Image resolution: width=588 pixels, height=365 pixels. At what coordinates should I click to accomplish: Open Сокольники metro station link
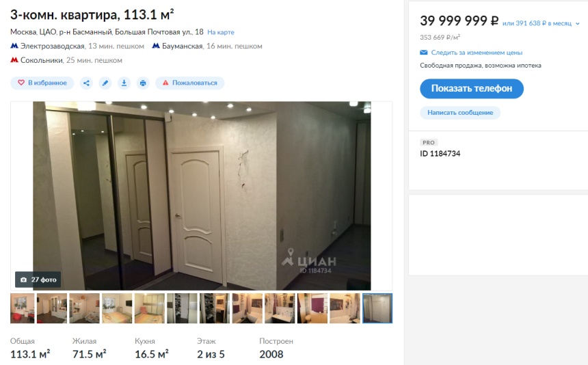(x=41, y=60)
